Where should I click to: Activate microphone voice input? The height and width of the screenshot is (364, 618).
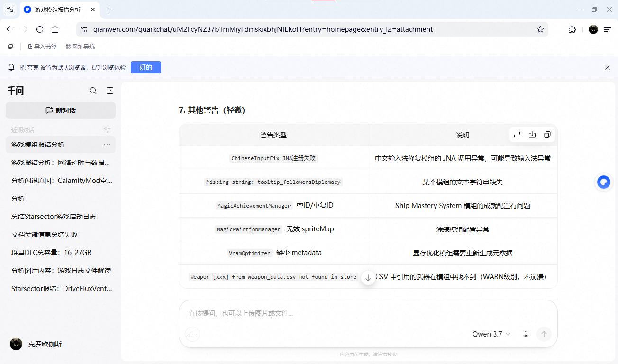[x=526, y=334]
